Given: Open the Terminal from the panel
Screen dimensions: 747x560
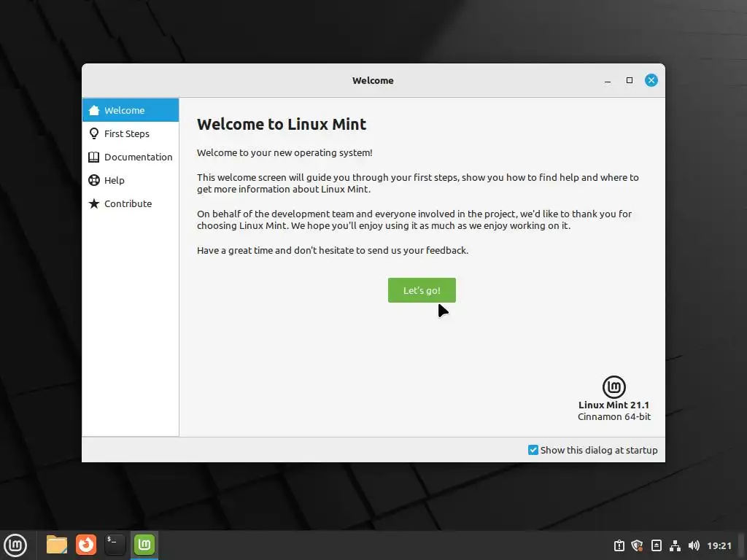Looking at the screenshot, I should pyautogui.click(x=115, y=545).
